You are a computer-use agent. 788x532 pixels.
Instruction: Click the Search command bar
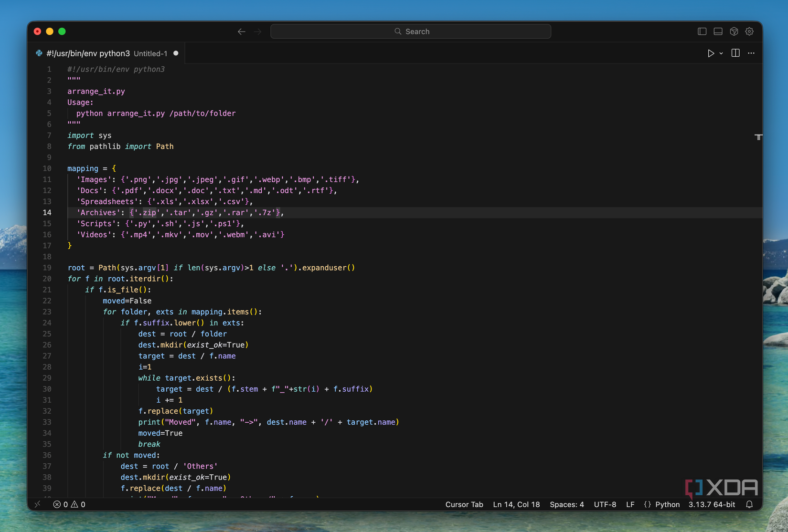tap(411, 31)
